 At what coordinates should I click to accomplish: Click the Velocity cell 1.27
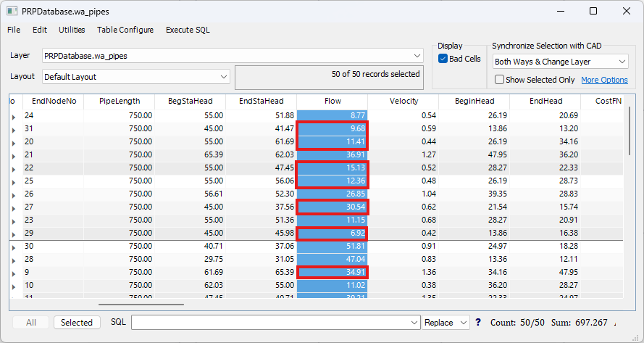click(403, 154)
